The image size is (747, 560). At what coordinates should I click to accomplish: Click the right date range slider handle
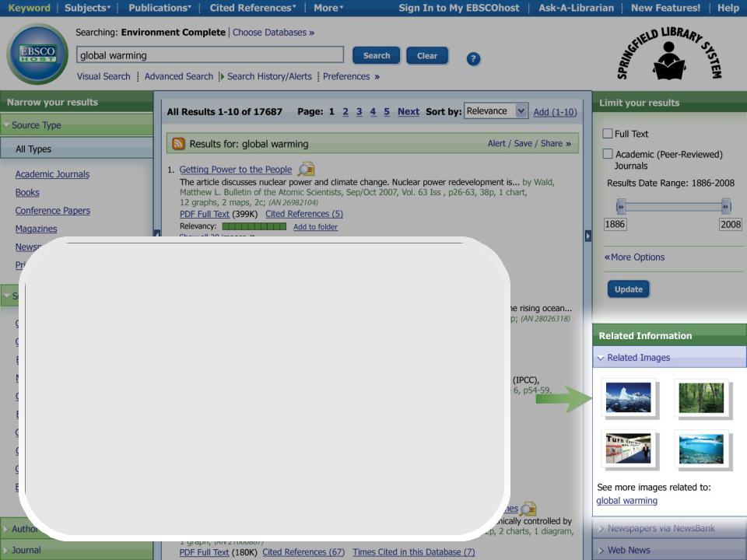coord(725,206)
